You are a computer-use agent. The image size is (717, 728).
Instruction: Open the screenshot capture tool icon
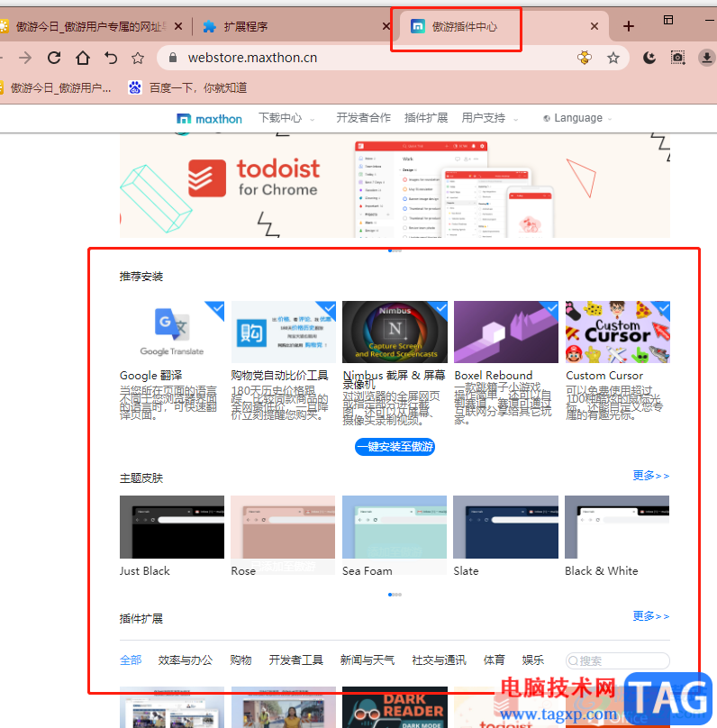point(677,58)
